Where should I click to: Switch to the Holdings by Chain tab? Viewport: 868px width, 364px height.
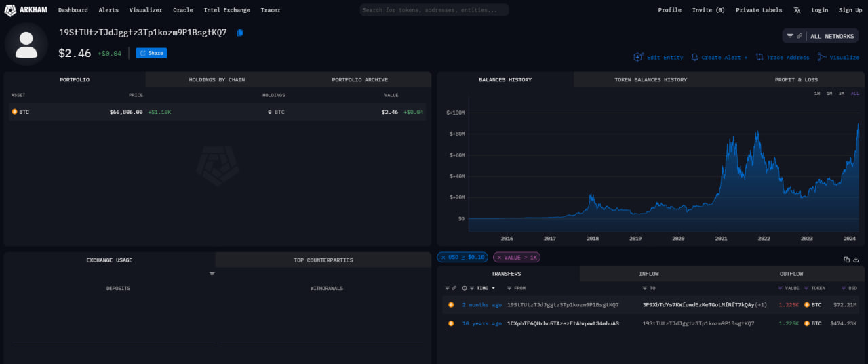pyautogui.click(x=216, y=80)
